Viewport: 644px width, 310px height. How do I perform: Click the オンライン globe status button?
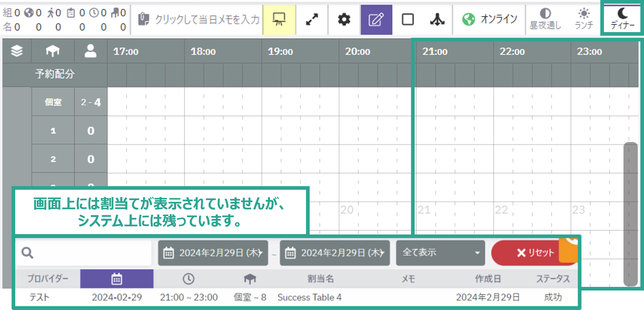click(489, 19)
